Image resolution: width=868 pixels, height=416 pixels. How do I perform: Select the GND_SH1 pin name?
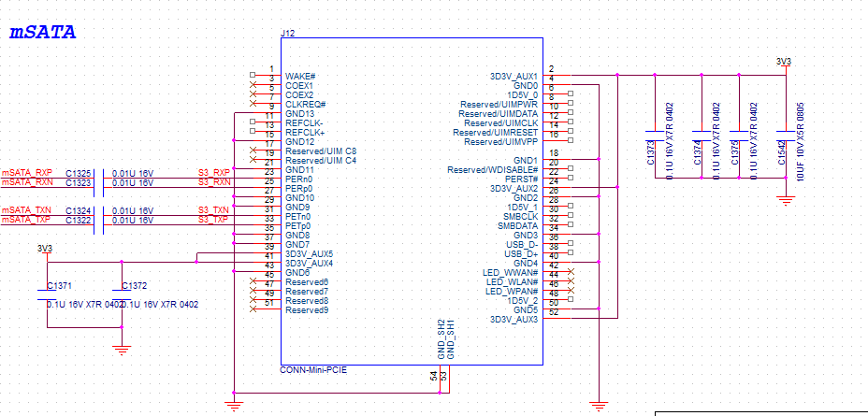[450, 339]
